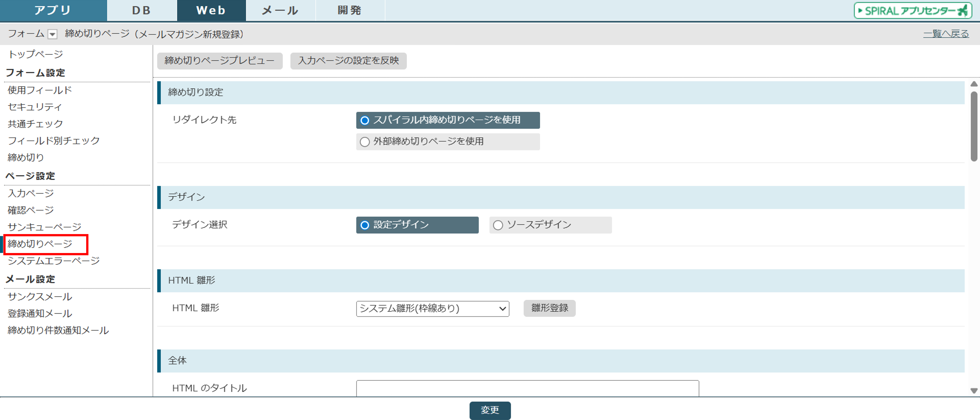Open サンキューページ in sidebar
Image resolution: width=980 pixels, height=420 pixels.
[45, 227]
